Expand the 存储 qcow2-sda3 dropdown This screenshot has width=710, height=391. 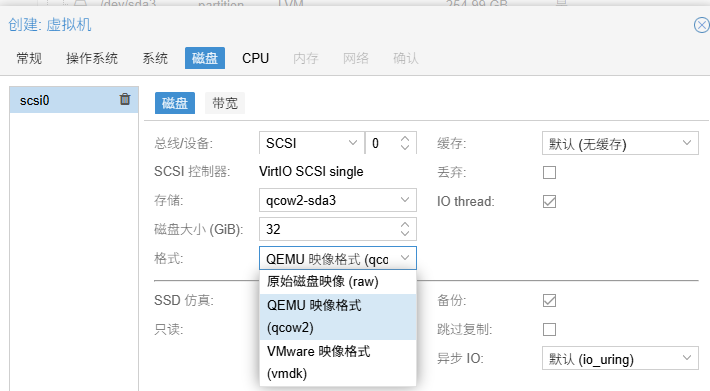coord(405,200)
